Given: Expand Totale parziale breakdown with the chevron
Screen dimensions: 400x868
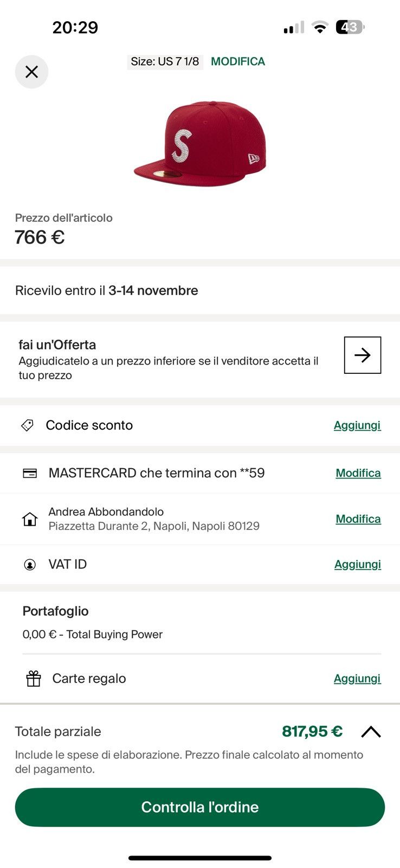Looking at the screenshot, I should pyautogui.click(x=371, y=732).
